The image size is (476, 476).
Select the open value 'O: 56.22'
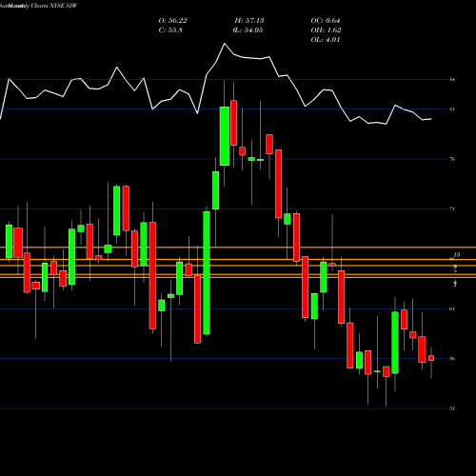[x=172, y=21]
